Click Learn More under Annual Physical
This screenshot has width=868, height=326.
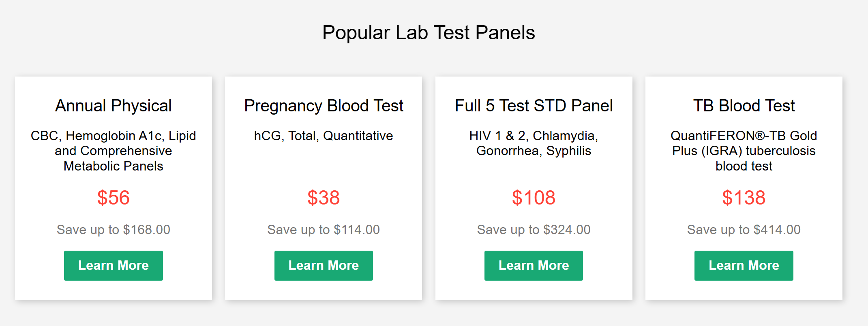[114, 266]
